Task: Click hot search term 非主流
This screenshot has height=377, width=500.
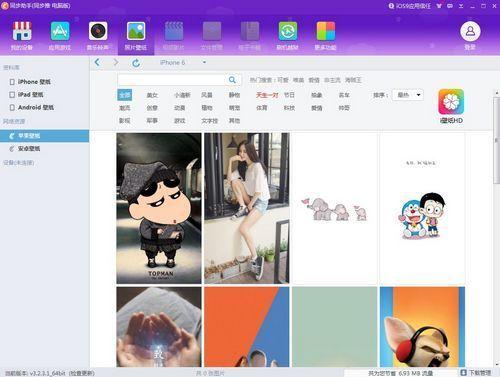Action: 332,80
